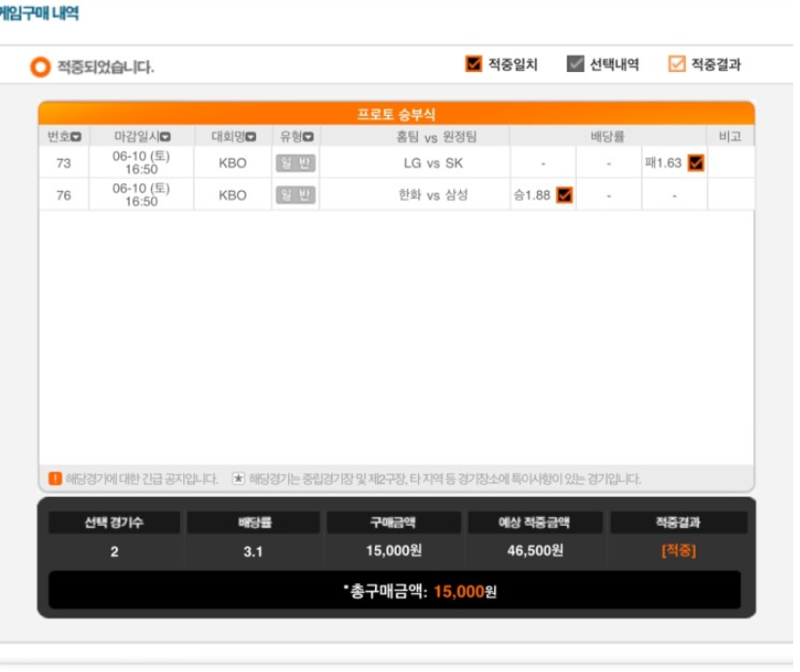Sort by 마감일시 column arrow
800x672 pixels.
[x=166, y=137]
